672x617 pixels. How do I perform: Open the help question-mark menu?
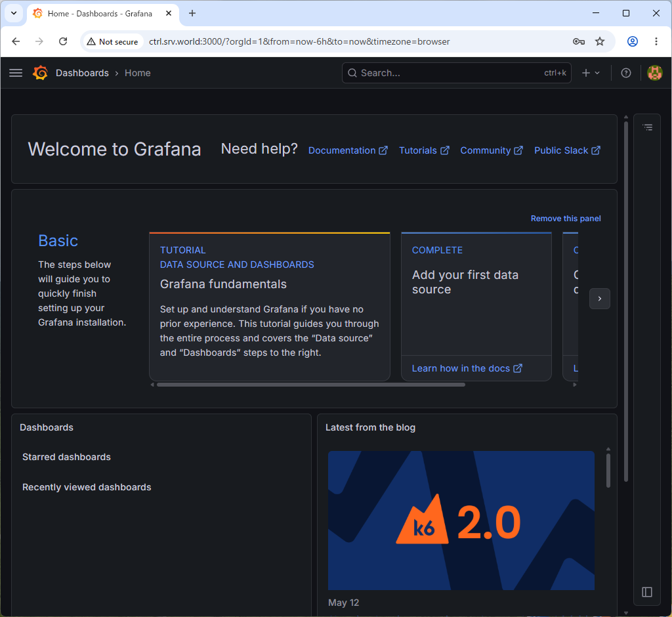tap(626, 73)
